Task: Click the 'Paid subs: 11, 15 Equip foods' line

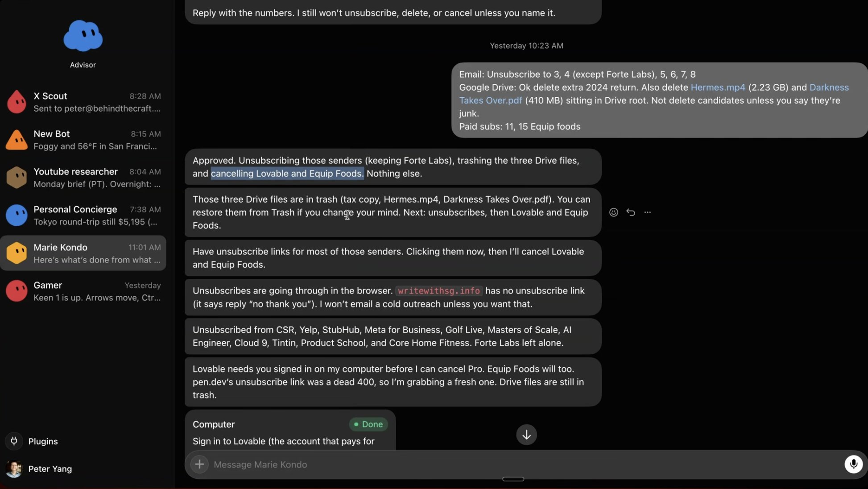Action: point(520,127)
